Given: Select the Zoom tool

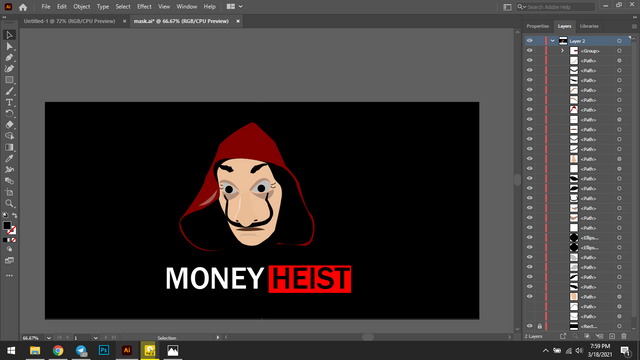Looking at the screenshot, I should pyautogui.click(x=9, y=204).
